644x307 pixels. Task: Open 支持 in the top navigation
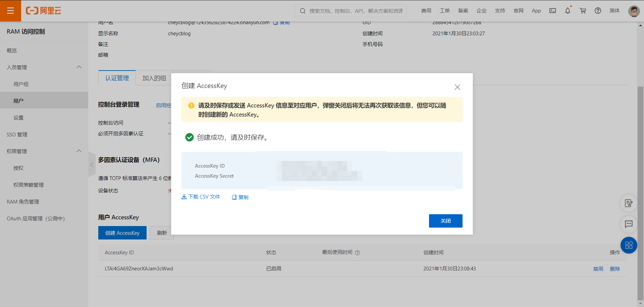click(x=500, y=11)
